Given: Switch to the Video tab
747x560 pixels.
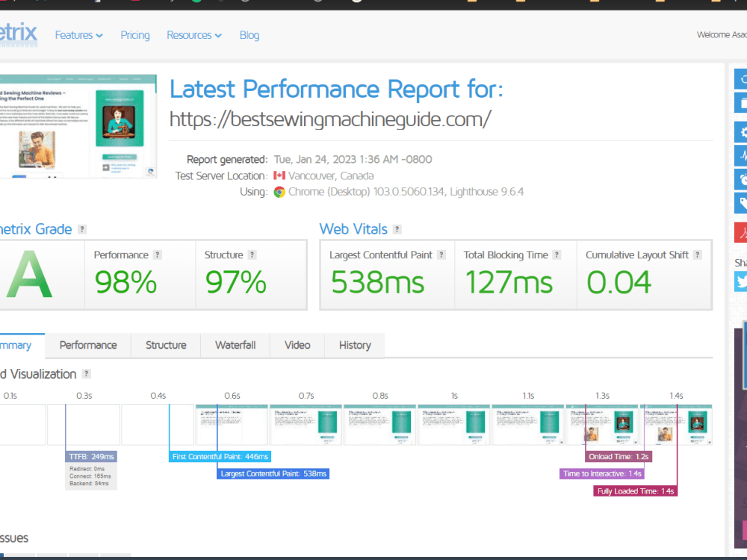Looking at the screenshot, I should 297,345.
